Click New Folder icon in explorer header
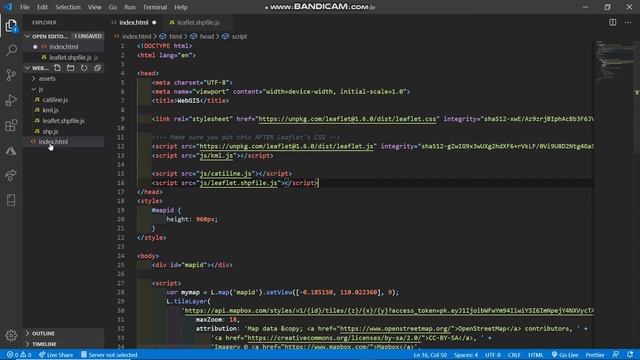The image size is (640, 360). 71,68
